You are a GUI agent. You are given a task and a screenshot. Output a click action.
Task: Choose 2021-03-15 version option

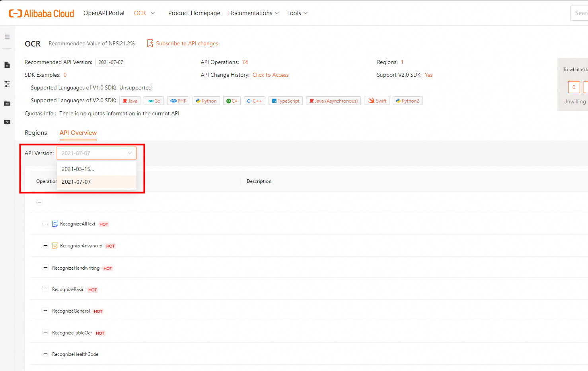point(97,169)
